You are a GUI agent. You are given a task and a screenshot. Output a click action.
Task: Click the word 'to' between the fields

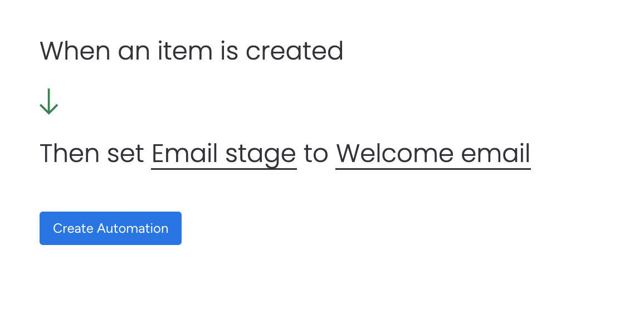[316, 155]
